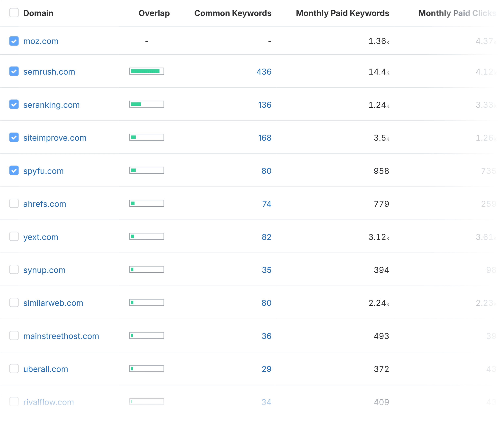Open the yext.com domain link

pos(41,237)
